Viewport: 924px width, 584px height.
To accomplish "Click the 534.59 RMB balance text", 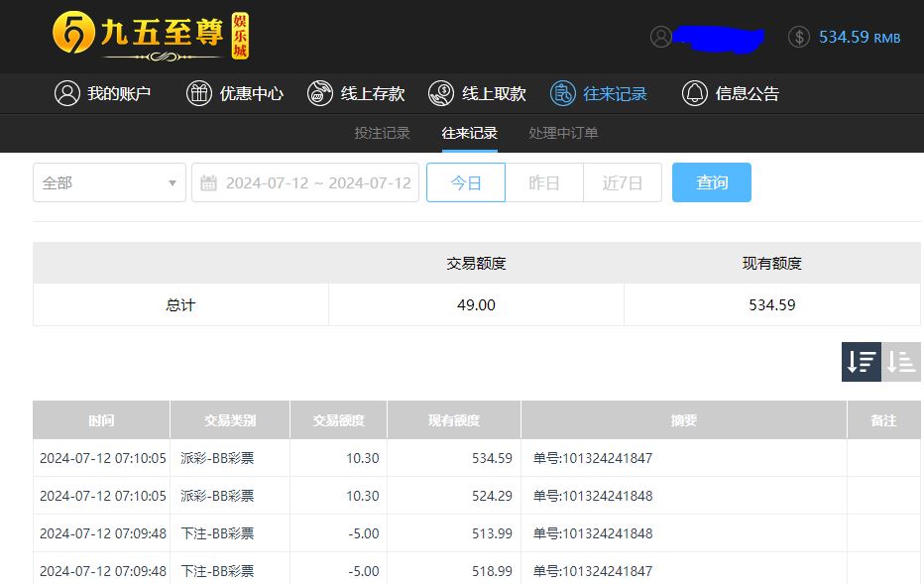I will click(859, 37).
